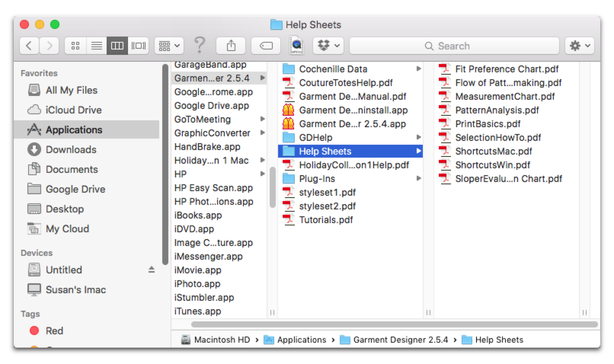Select Garment De...Manual.pdf file icon
The width and height of the screenshot is (614, 364).
pyautogui.click(x=288, y=96)
